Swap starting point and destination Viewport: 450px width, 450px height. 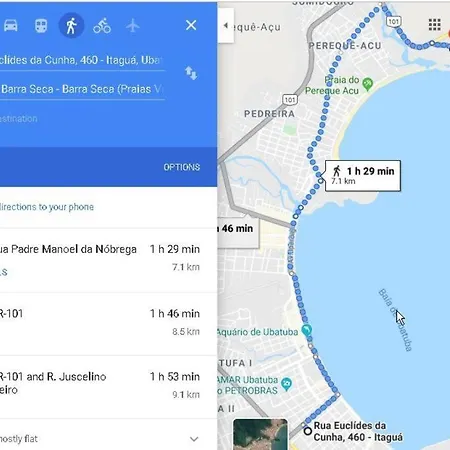[191, 73]
